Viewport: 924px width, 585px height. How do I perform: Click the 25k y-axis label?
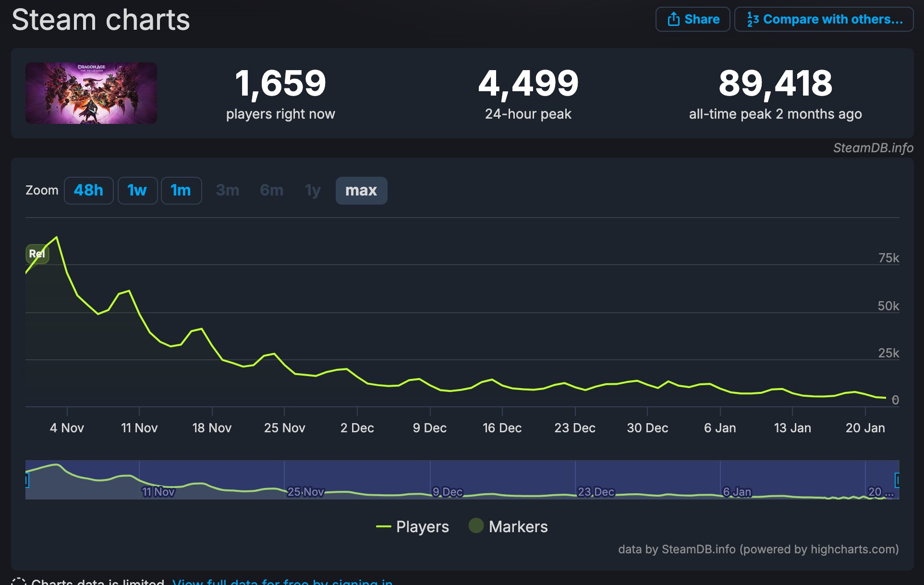pos(888,353)
